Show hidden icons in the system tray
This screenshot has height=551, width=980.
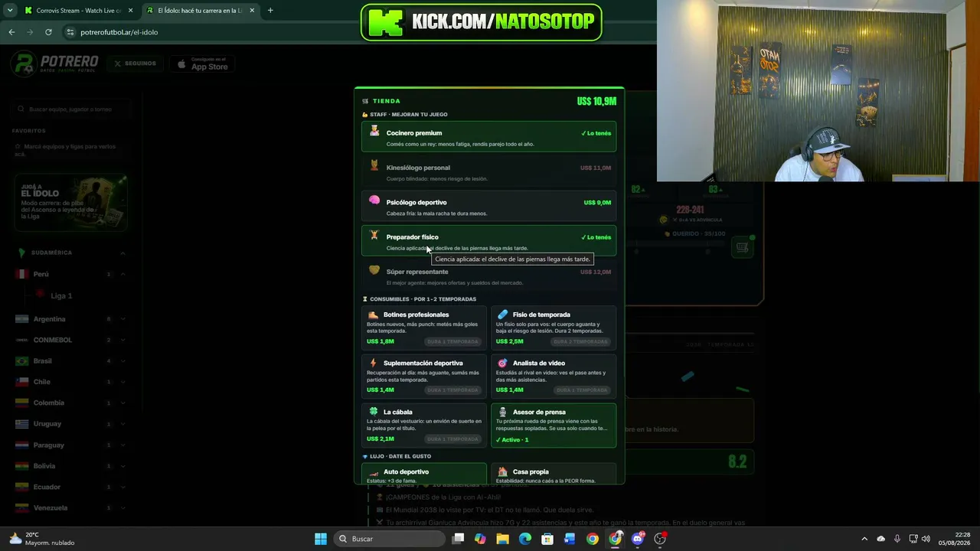pos(864,539)
